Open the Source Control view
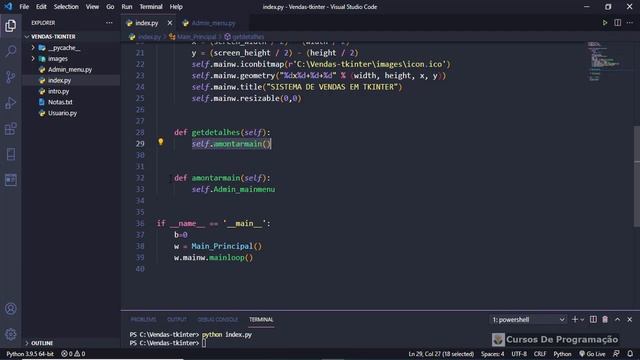 coord(11,77)
